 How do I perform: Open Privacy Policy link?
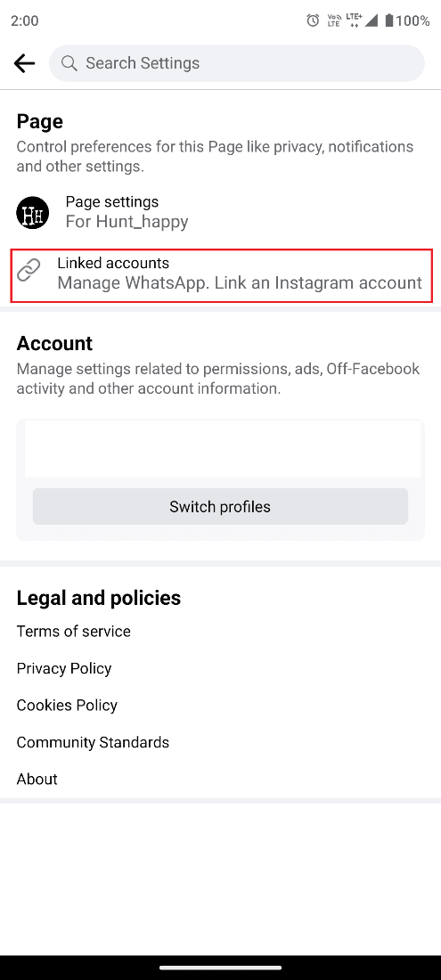pos(64,668)
